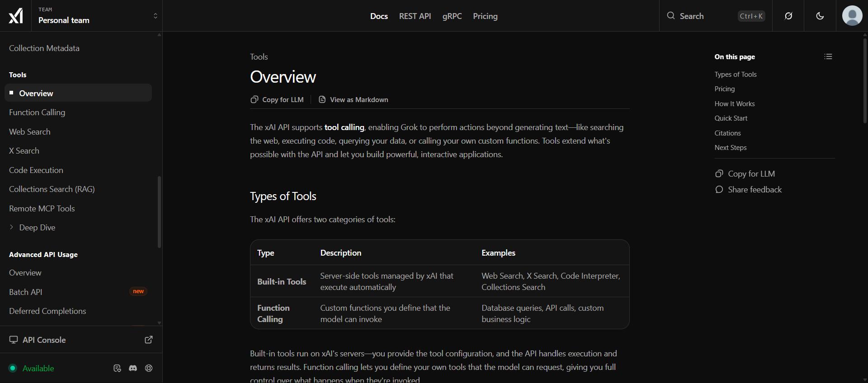Click the markdown file icon
868x383 pixels.
tap(322, 99)
